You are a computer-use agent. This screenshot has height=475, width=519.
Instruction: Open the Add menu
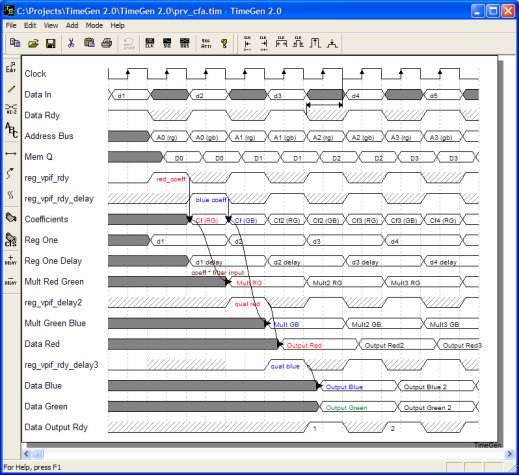coord(72,25)
